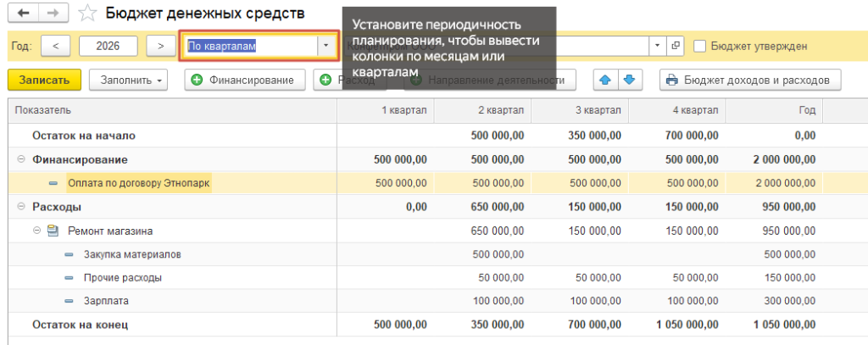Screen dimensions: 868x345
Task: Click the forward navigation arrow
Action: [53, 13]
